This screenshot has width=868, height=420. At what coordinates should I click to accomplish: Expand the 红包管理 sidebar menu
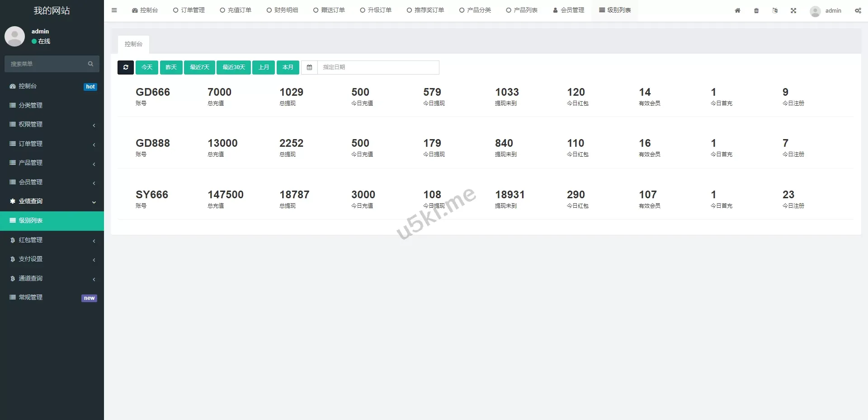point(52,240)
